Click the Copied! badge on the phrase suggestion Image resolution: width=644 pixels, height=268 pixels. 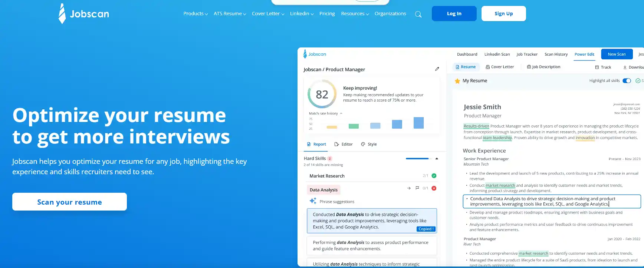tap(426, 229)
